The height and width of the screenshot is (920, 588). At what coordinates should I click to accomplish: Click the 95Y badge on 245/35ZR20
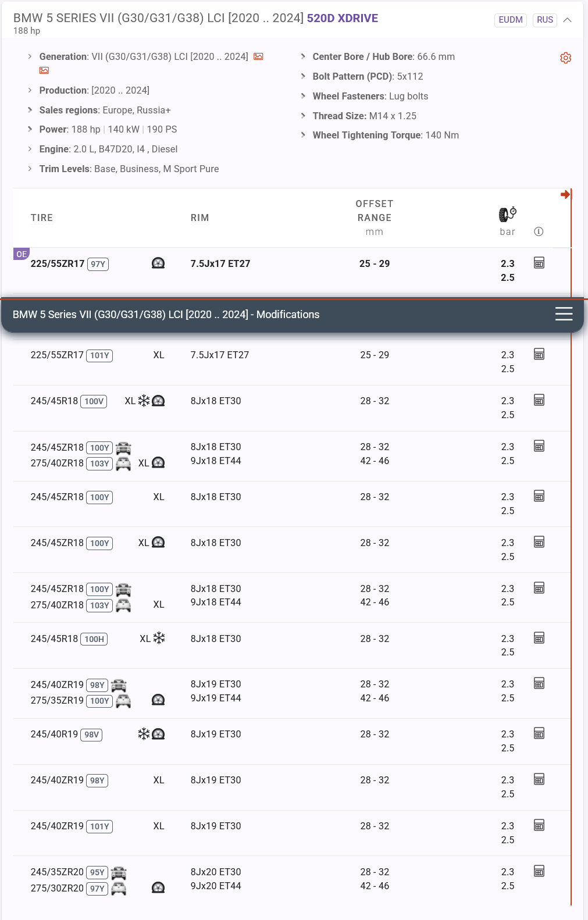pyautogui.click(x=97, y=872)
